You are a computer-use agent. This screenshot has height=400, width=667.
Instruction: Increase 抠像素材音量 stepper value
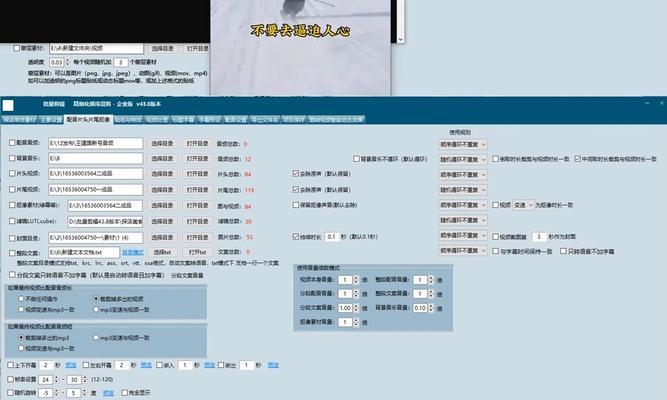pyautogui.click(x=356, y=320)
